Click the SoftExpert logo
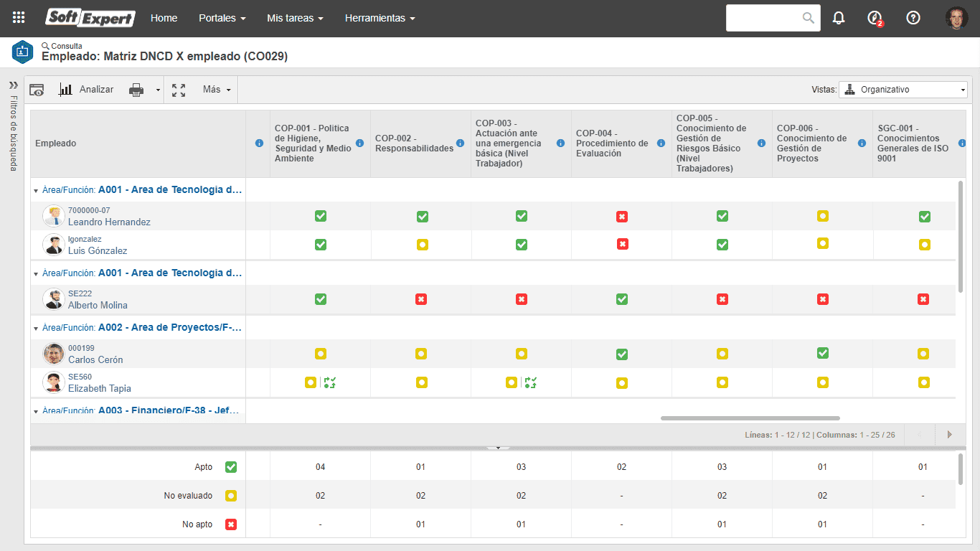 90,18
